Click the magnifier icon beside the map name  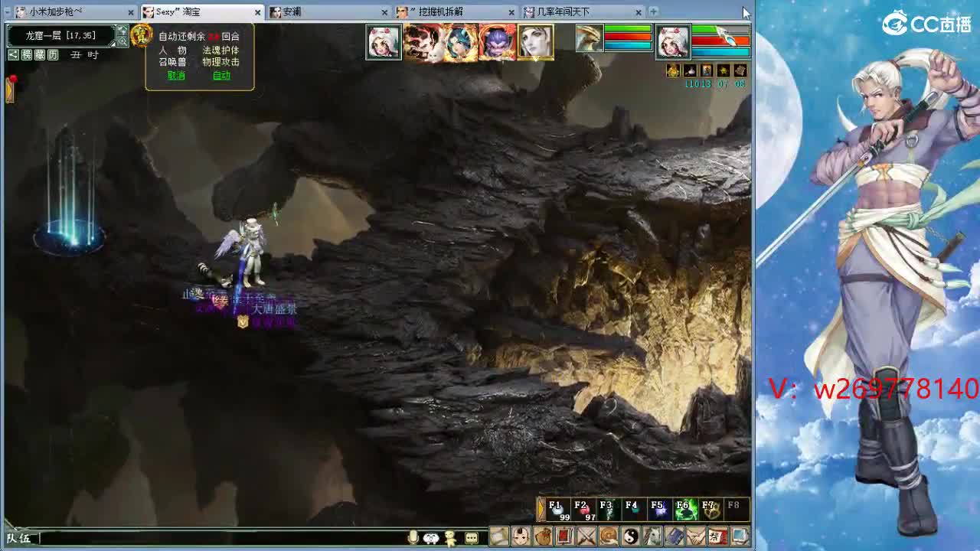coord(122,41)
